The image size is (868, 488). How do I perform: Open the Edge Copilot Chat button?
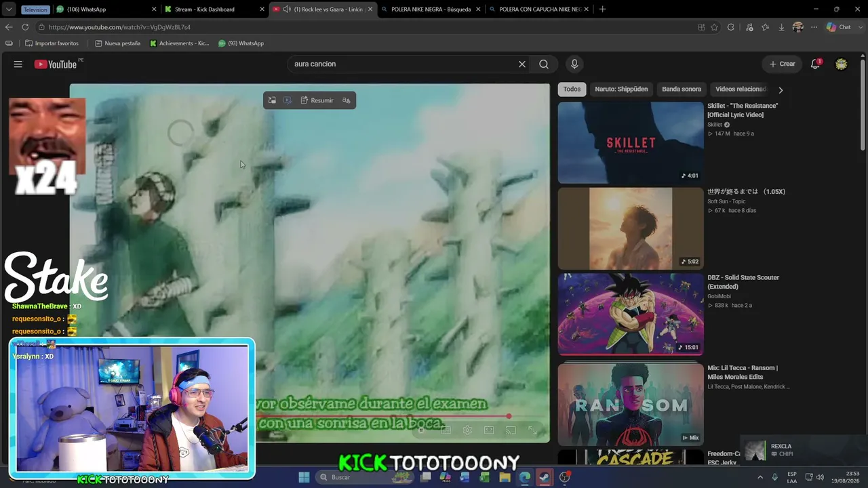839,27
